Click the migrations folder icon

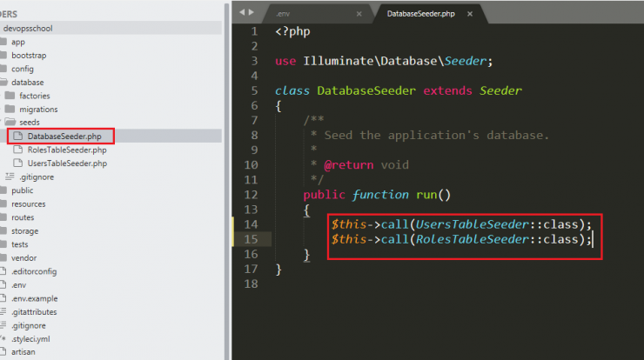pyautogui.click(x=10, y=110)
